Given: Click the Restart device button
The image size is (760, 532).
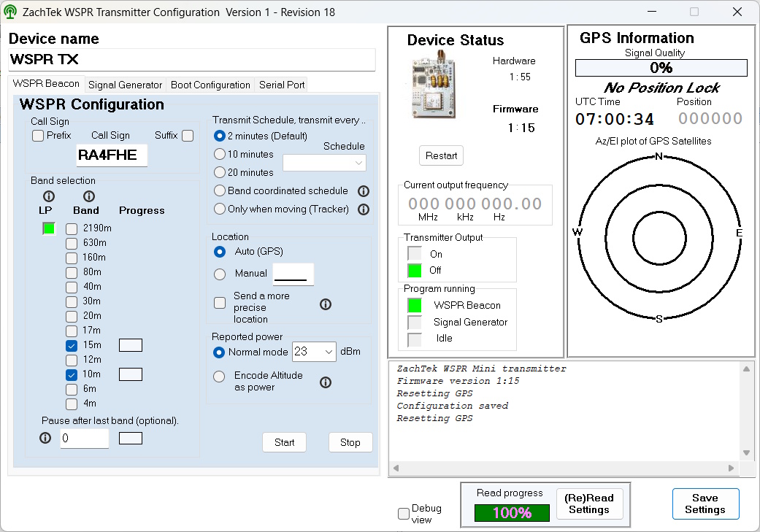Looking at the screenshot, I should pos(441,155).
